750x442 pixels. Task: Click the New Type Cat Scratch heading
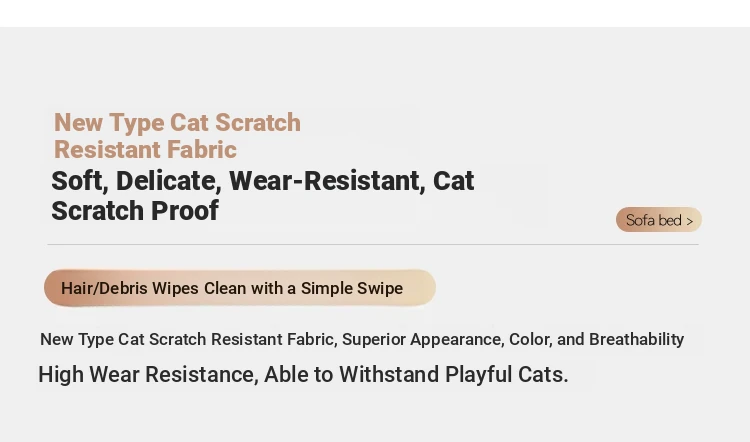pos(177,123)
